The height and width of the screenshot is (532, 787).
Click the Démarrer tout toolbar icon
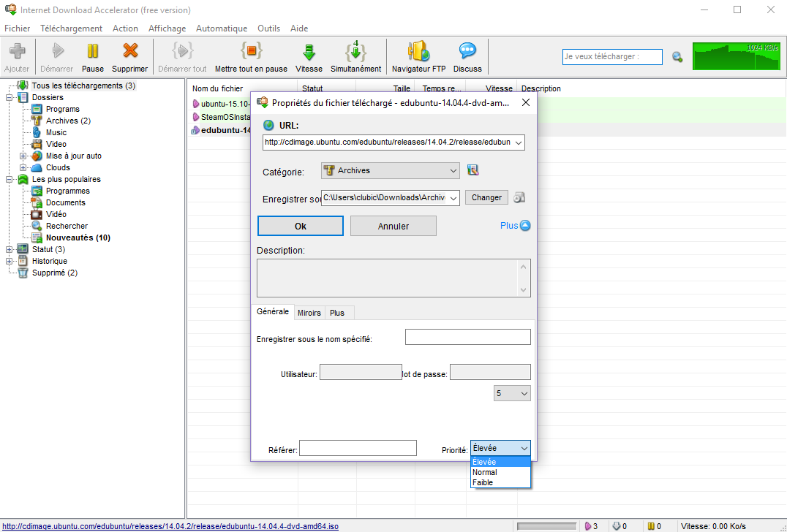point(183,51)
